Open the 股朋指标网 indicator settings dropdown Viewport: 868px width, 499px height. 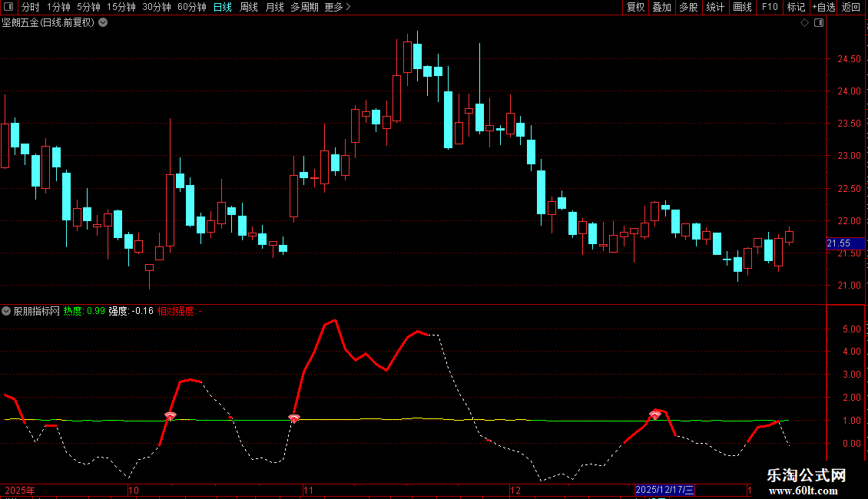pyautogui.click(x=6, y=311)
